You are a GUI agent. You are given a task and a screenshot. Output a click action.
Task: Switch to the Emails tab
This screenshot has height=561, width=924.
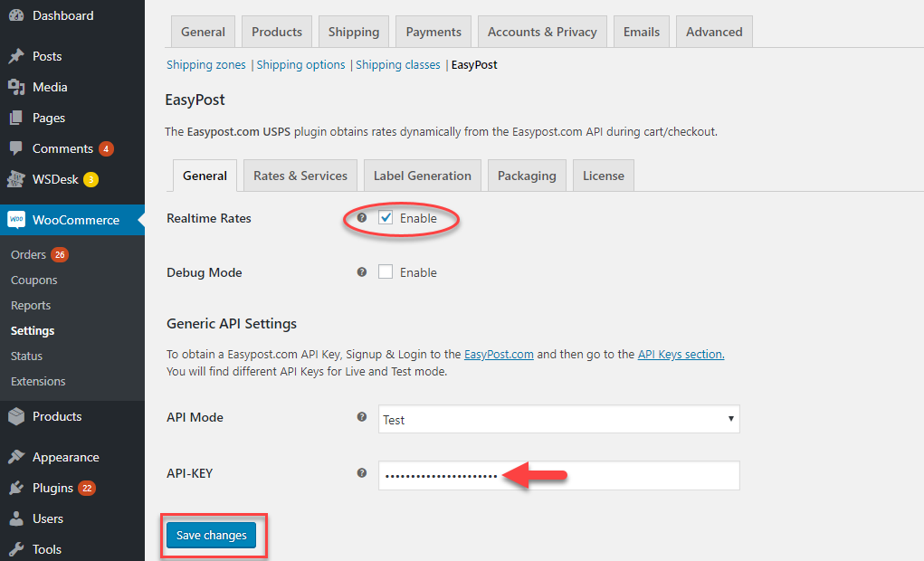pyautogui.click(x=642, y=32)
